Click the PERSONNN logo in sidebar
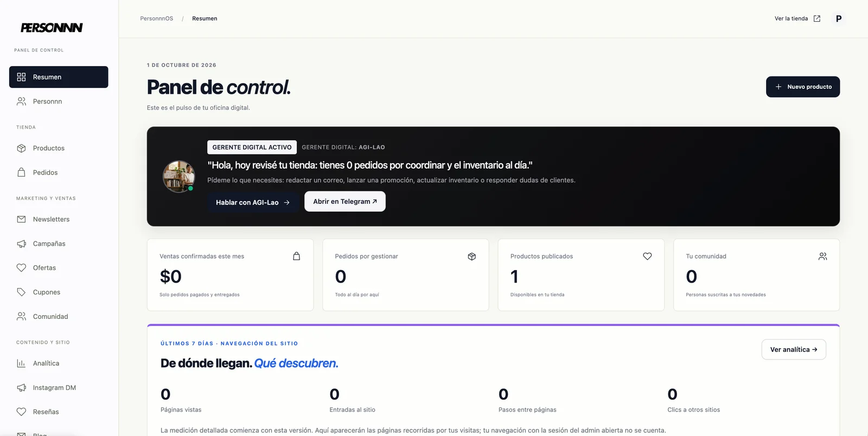This screenshot has width=868, height=436. click(x=52, y=28)
